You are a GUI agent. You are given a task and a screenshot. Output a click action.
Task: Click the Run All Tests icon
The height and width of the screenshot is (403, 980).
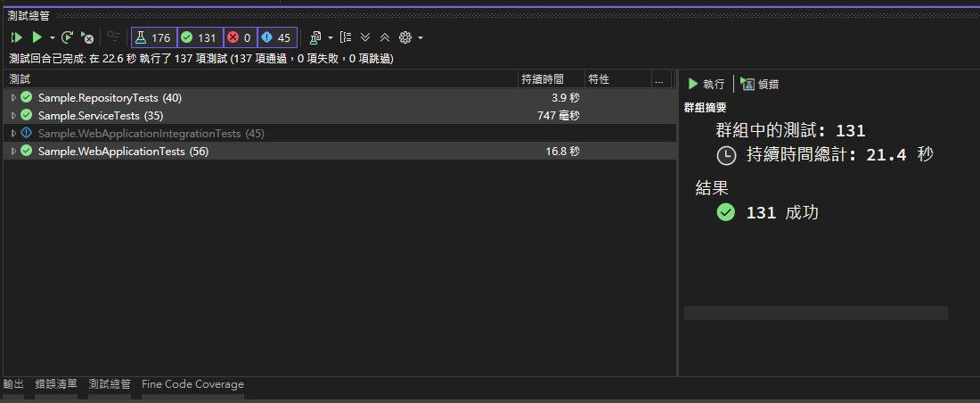16,37
